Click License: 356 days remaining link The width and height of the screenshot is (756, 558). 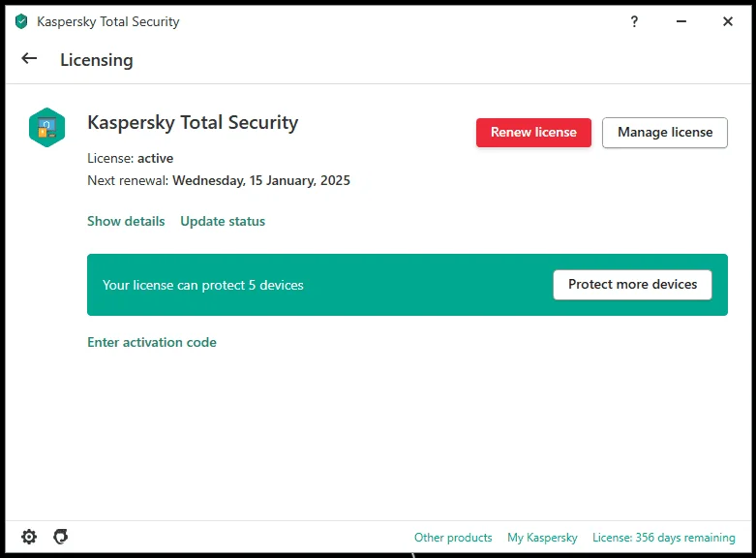(664, 538)
